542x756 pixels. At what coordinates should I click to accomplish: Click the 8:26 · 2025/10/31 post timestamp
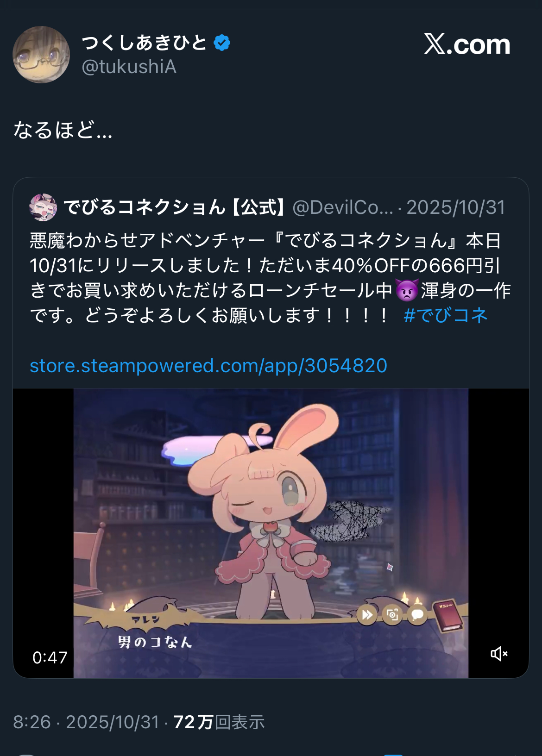86,722
